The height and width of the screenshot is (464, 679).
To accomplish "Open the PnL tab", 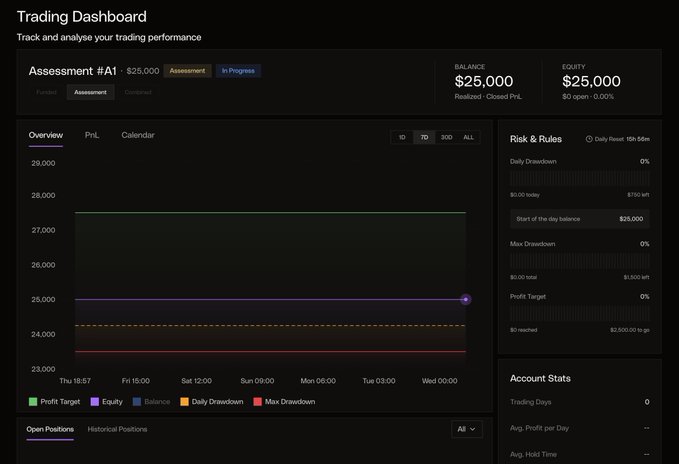I will coord(92,135).
